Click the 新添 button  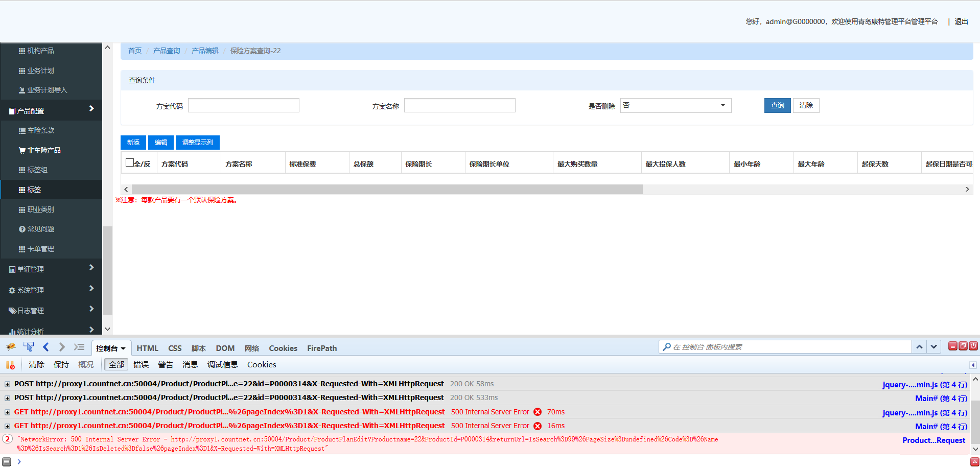(x=133, y=143)
